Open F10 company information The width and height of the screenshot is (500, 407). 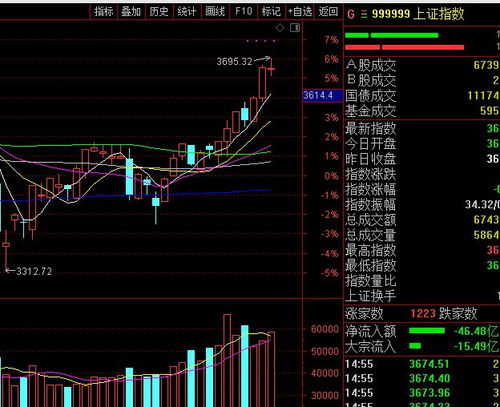point(243,12)
